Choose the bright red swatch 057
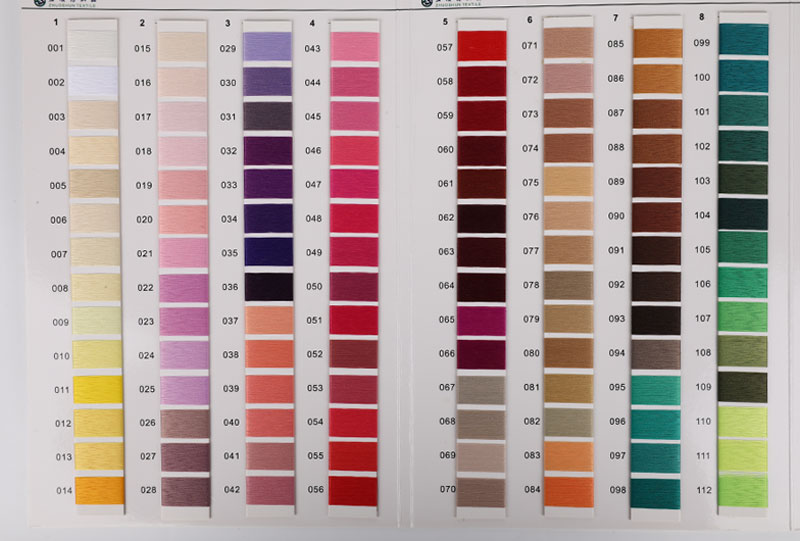 pyautogui.click(x=482, y=47)
